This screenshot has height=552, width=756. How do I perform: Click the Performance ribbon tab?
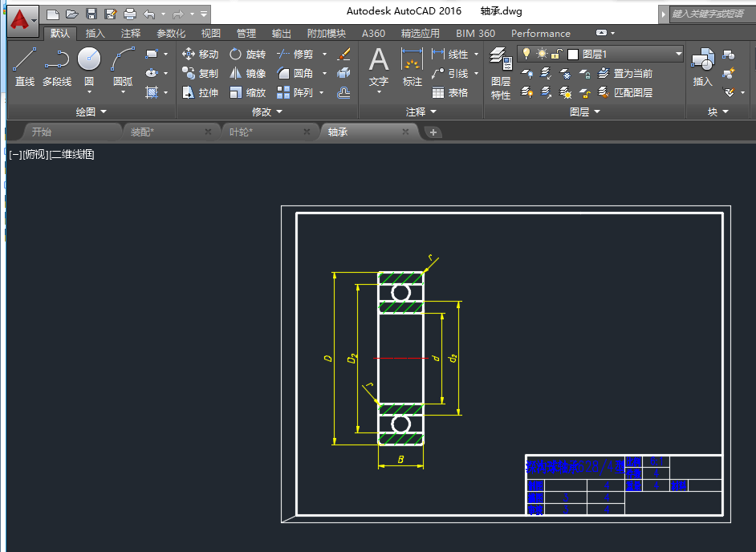point(540,33)
